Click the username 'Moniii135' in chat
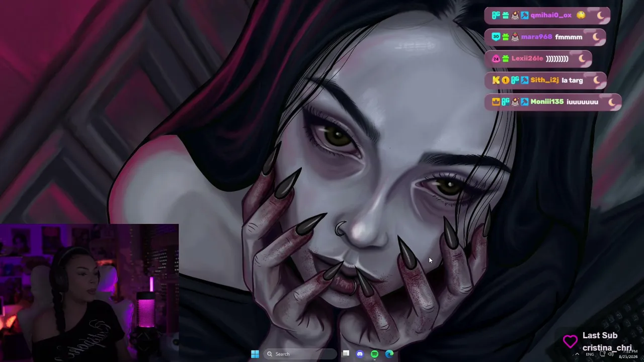Screen dimensions: 644x362 coord(547,102)
